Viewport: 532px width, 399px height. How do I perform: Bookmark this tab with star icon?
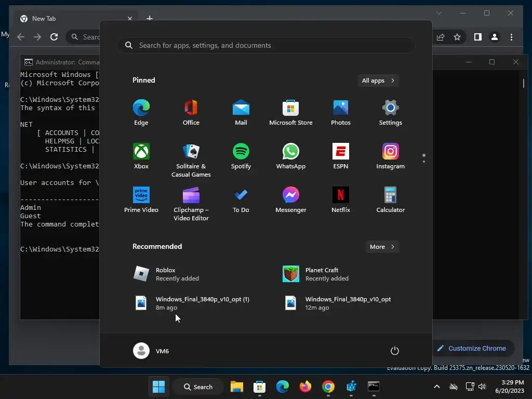pyautogui.click(x=457, y=37)
